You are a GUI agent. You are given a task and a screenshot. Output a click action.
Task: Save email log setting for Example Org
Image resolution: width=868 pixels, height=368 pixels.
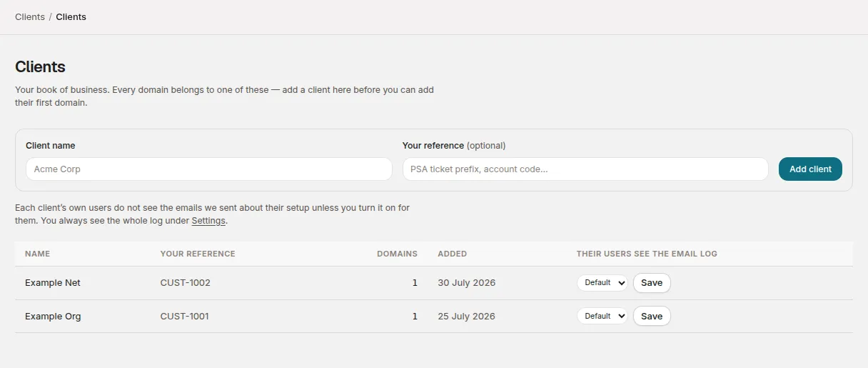click(x=652, y=316)
